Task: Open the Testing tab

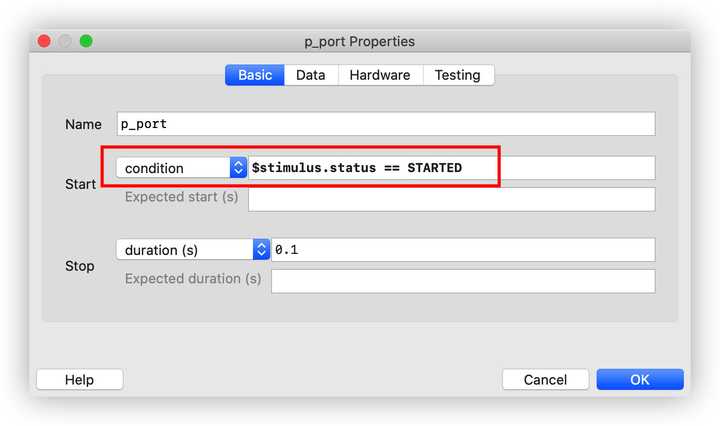Action: tap(457, 75)
